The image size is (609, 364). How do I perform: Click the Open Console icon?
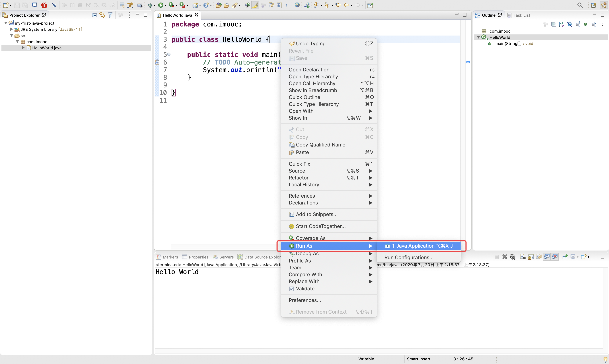(584, 257)
